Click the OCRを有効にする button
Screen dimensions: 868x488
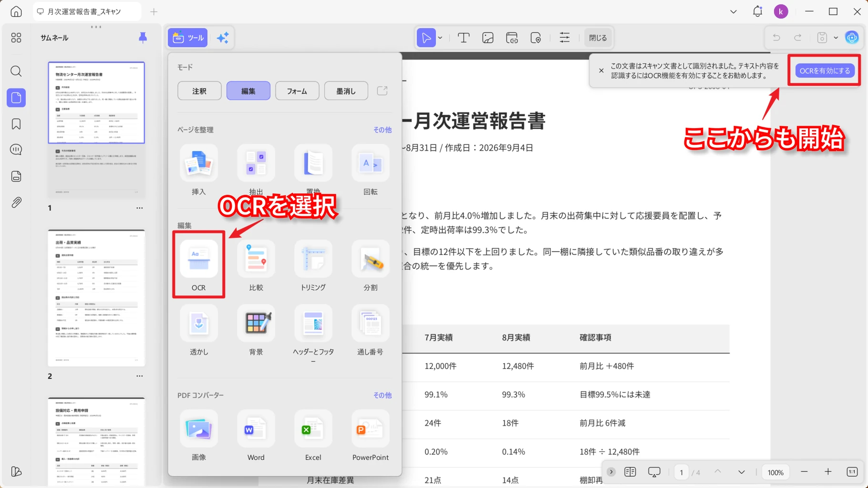point(825,71)
